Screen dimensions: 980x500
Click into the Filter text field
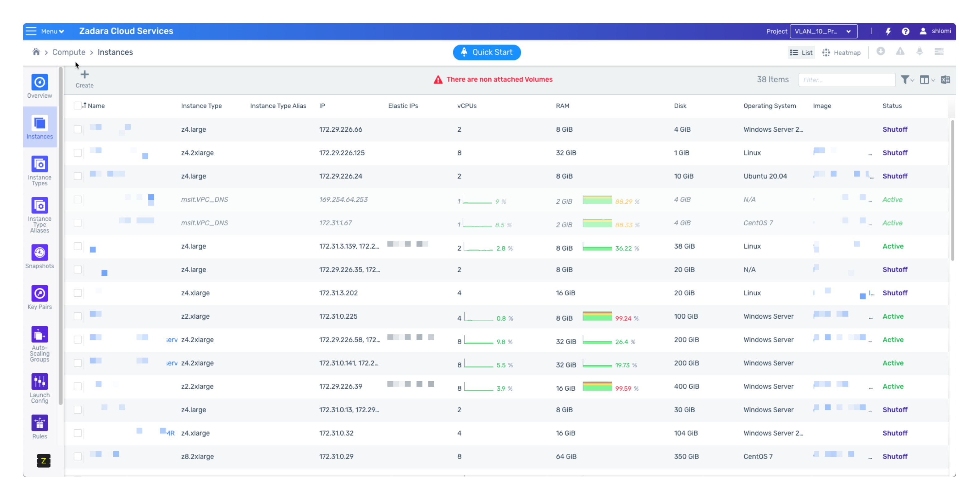tap(847, 80)
